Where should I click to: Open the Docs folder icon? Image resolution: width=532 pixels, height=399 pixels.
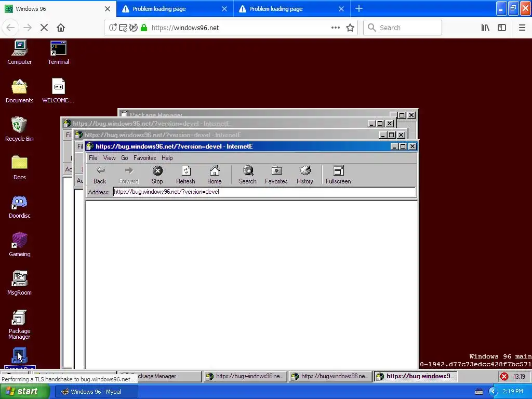[x=19, y=168]
